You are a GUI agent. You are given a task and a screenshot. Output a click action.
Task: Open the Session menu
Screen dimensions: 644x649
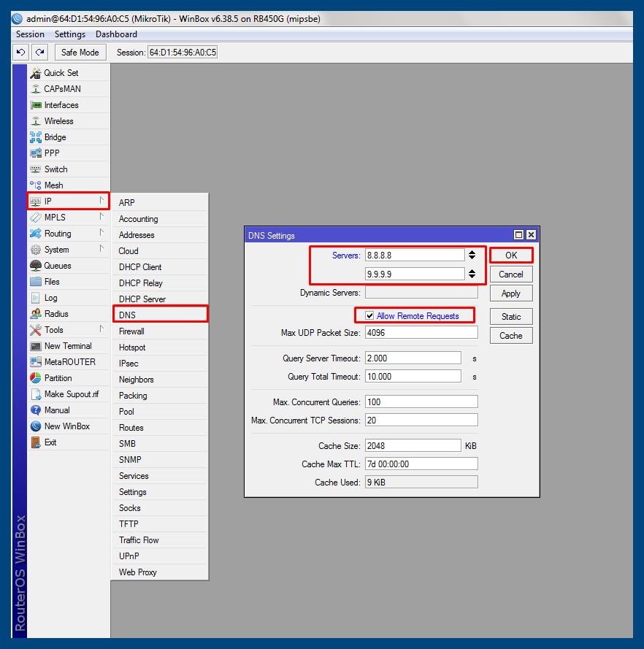[30, 34]
